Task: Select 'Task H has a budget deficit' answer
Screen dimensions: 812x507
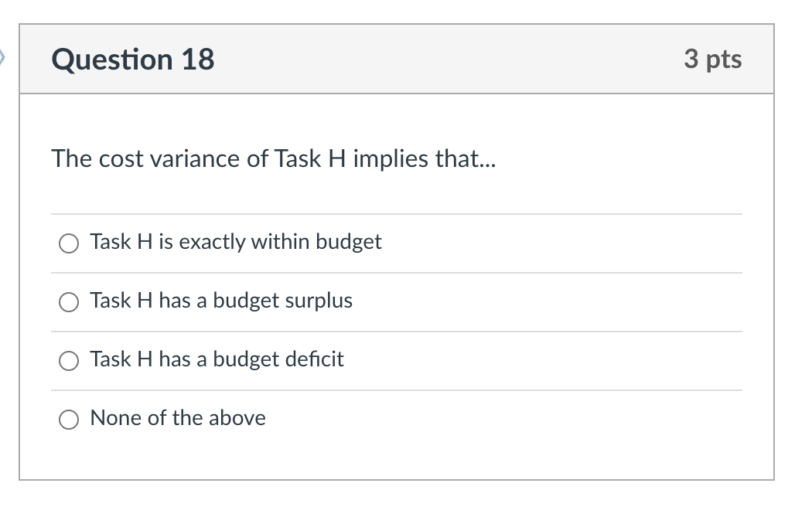Action: click(68, 360)
